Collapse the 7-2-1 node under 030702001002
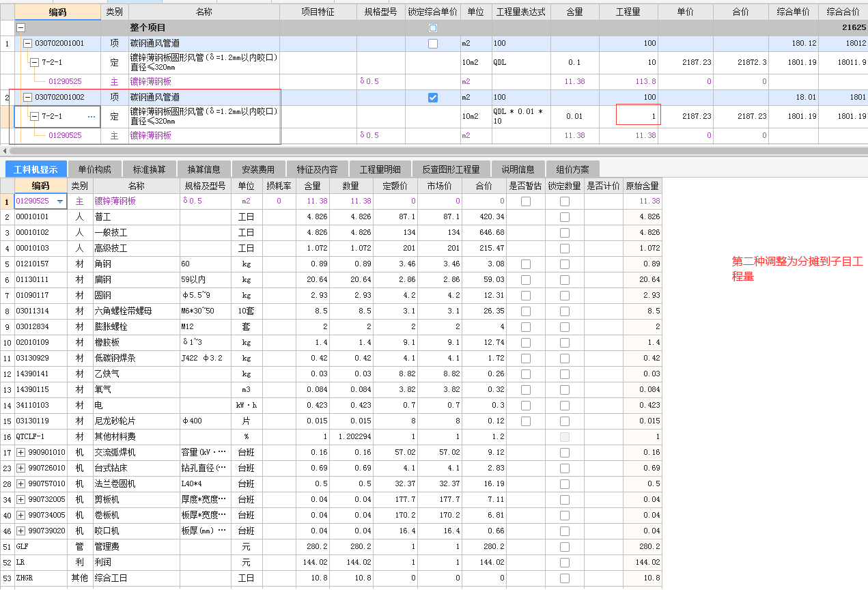 pyautogui.click(x=35, y=117)
